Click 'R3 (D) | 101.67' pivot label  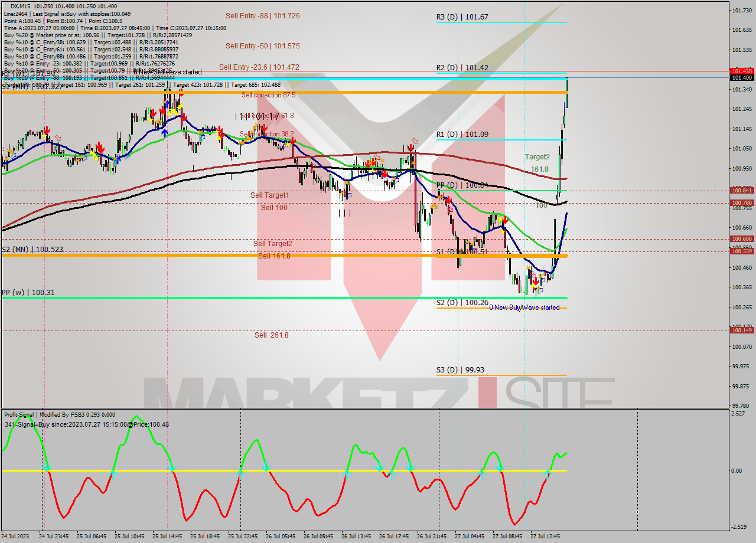click(x=462, y=17)
